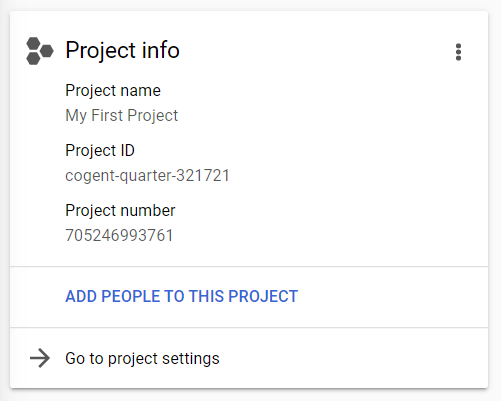Viewport: 501px width, 401px height.
Task: Select the cogent-quarter-321721 project ID
Action: tap(148, 176)
